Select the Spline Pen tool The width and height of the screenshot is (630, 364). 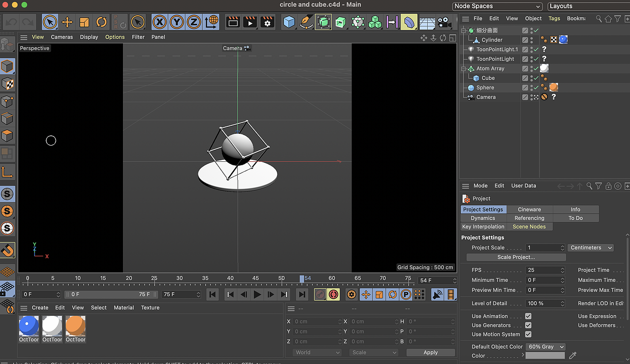pyautogui.click(x=306, y=22)
